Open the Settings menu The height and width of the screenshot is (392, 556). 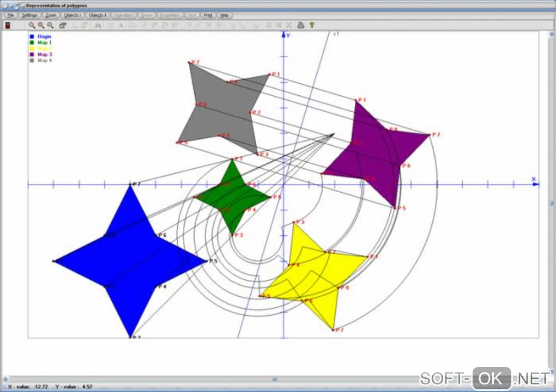(29, 16)
